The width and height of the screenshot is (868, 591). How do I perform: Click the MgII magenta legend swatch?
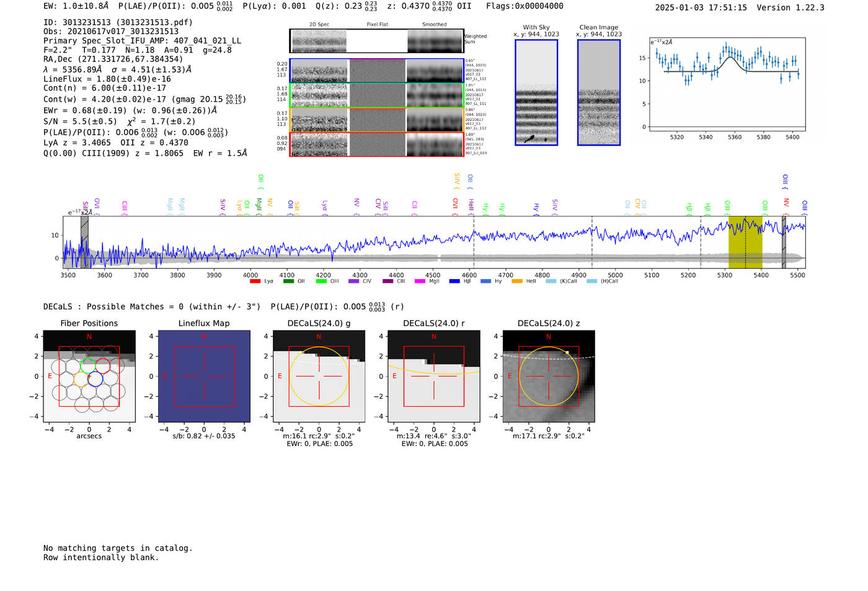tap(420, 281)
